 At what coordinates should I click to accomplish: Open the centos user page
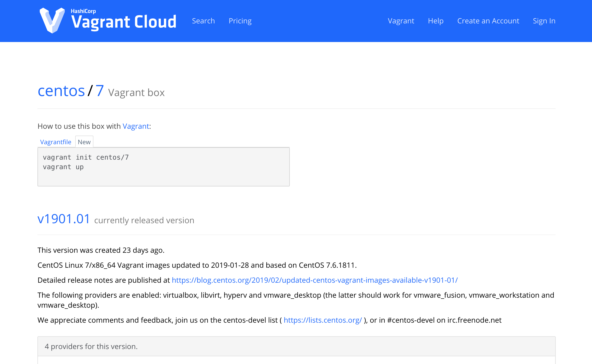pos(61,91)
